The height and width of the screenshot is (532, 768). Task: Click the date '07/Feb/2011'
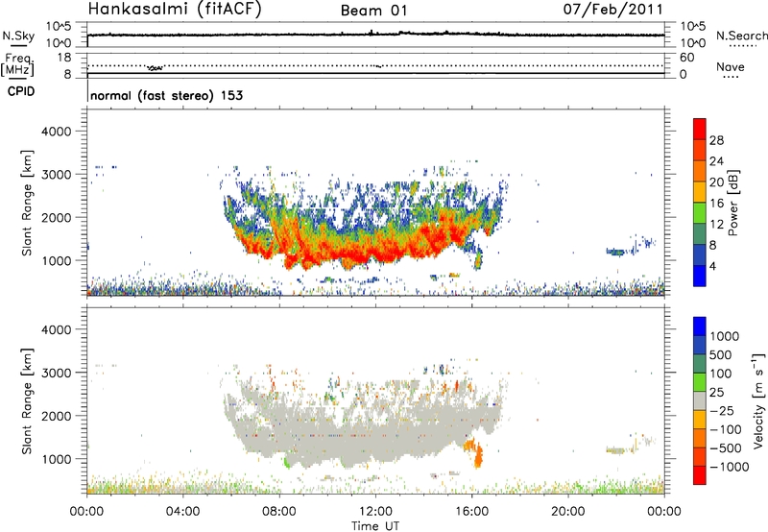[612, 9]
